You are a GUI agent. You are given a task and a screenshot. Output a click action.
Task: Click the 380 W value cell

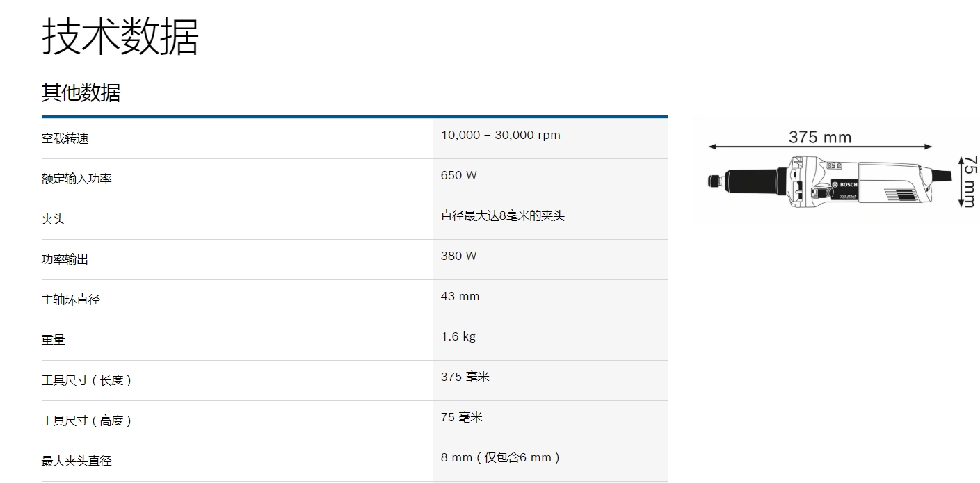click(x=458, y=256)
